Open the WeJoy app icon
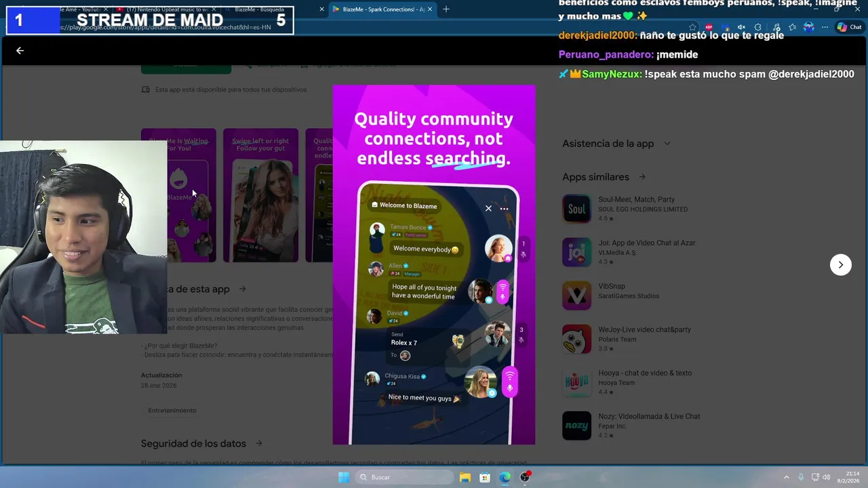The image size is (868, 488). coord(576,339)
